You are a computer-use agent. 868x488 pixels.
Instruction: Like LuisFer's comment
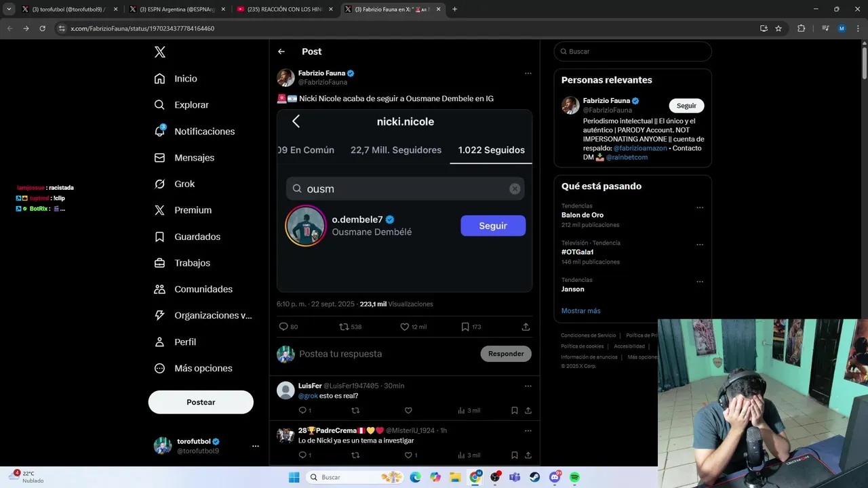point(408,410)
